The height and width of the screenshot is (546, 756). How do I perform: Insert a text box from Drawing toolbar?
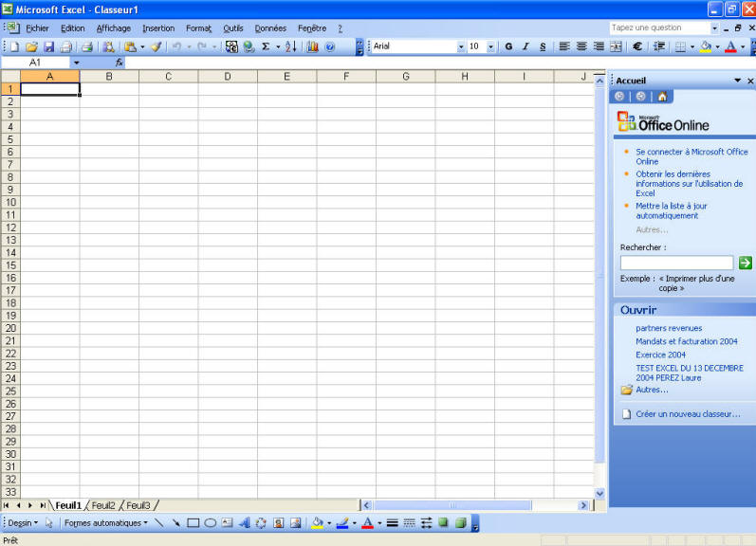tap(227, 523)
